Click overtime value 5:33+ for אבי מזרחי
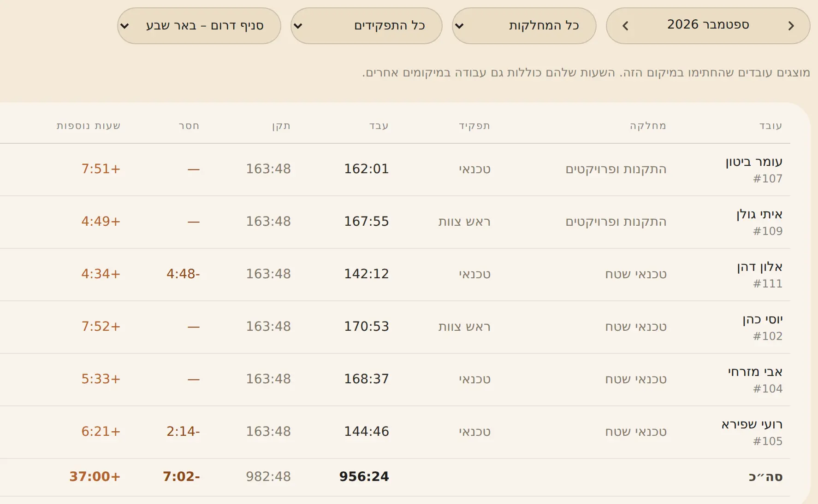 (x=101, y=379)
